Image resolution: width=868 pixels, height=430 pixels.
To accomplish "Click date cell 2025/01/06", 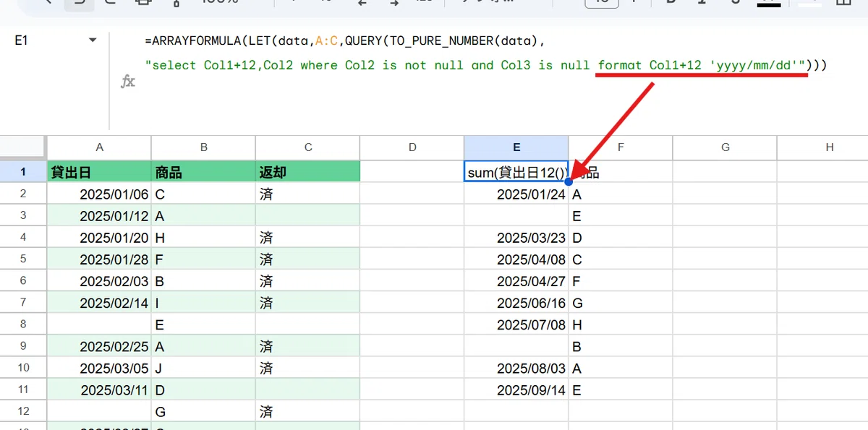I will pos(99,194).
